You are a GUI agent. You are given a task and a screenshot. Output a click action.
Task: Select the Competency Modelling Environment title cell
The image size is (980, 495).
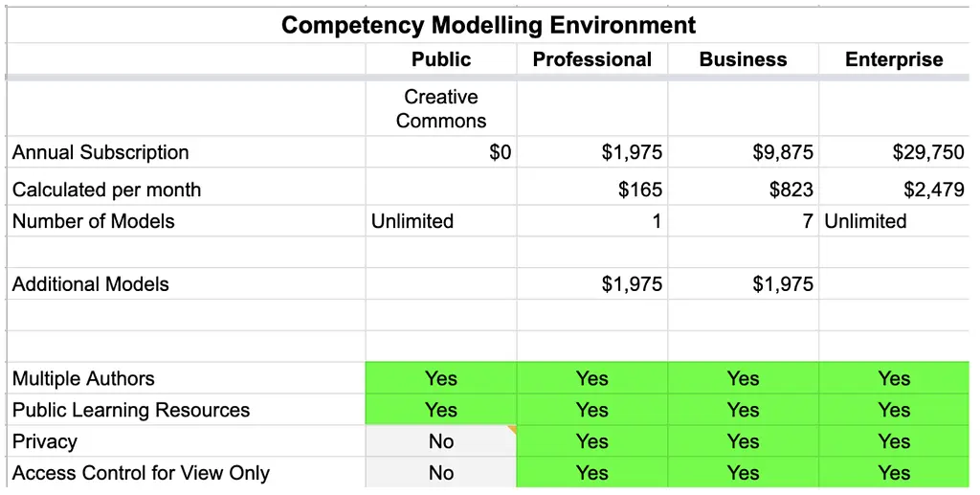(487, 26)
